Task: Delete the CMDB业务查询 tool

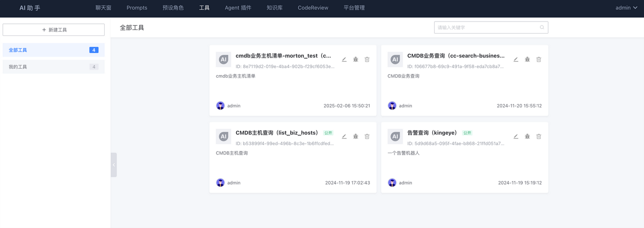Action: click(x=539, y=60)
